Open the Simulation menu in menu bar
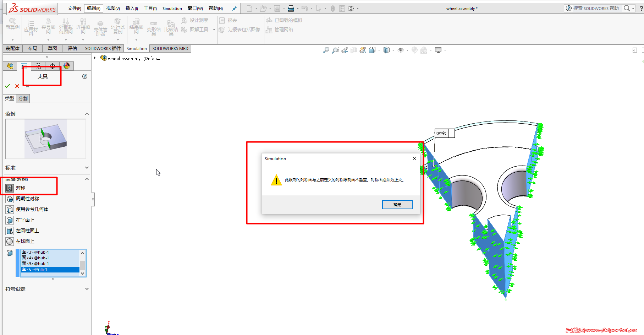 coord(172,9)
